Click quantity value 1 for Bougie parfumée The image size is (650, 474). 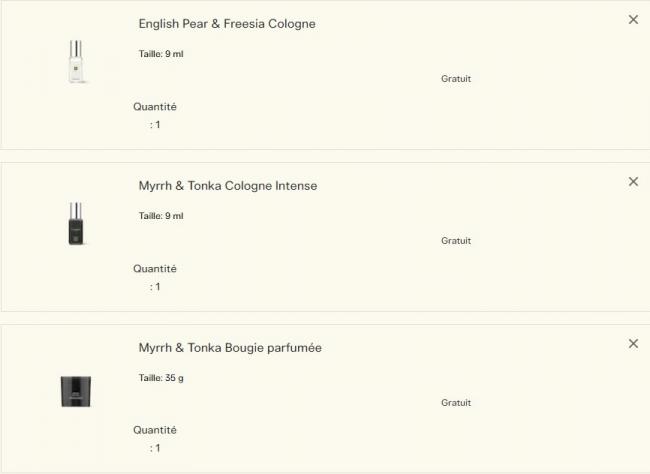tap(156, 449)
